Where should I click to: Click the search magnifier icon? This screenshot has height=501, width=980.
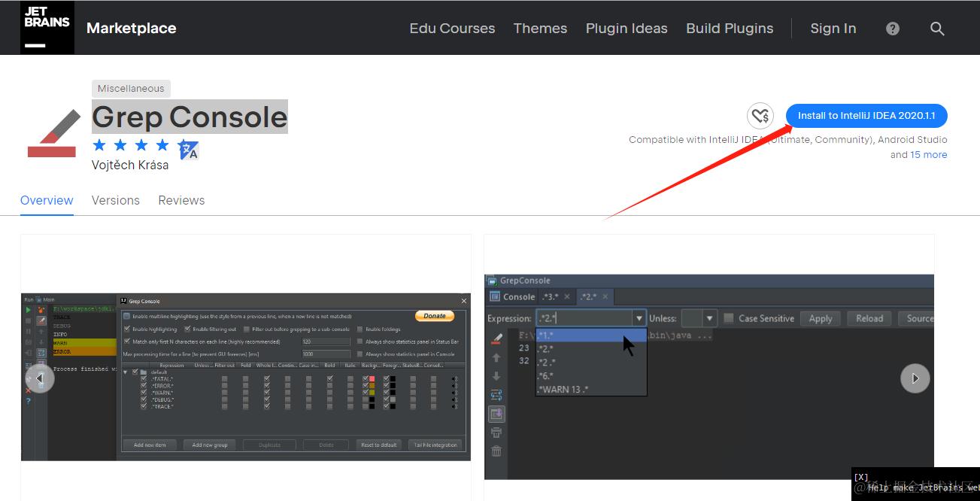pos(937,29)
